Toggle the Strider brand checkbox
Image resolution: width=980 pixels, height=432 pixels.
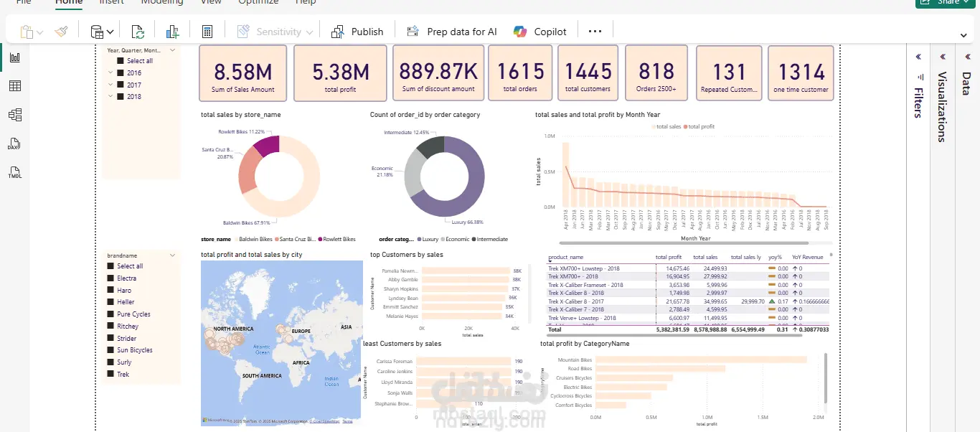pyautogui.click(x=110, y=338)
